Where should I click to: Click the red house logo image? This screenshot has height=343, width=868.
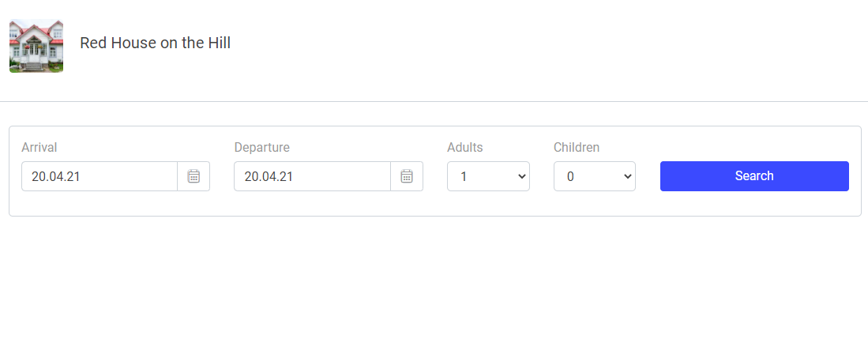point(36,46)
